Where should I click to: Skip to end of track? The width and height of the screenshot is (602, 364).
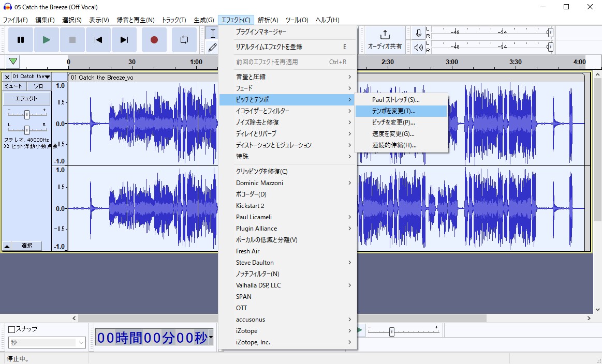pyautogui.click(x=124, y=40)
